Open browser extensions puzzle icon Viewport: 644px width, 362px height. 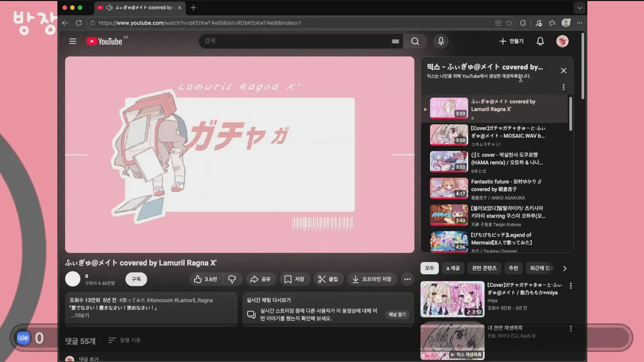[x=523, y=23]
